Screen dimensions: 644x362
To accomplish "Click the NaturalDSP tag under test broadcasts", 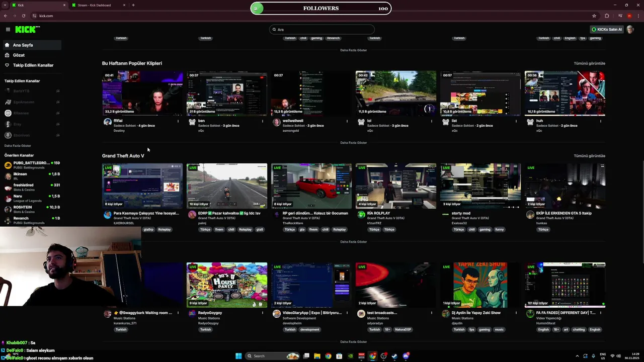I will point(403,330).
